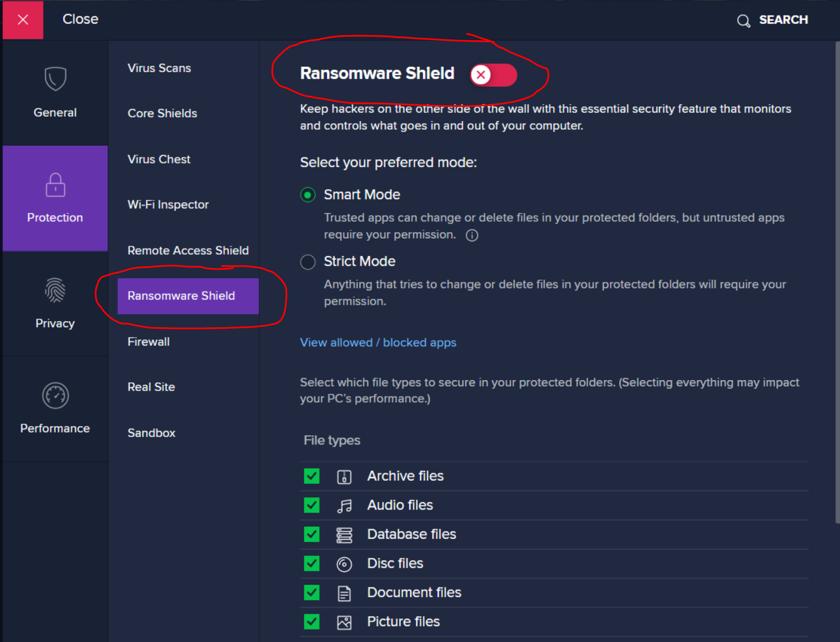Select Strict Mode radio button
This screenshot has height=642, width=840.
point(308,262)
